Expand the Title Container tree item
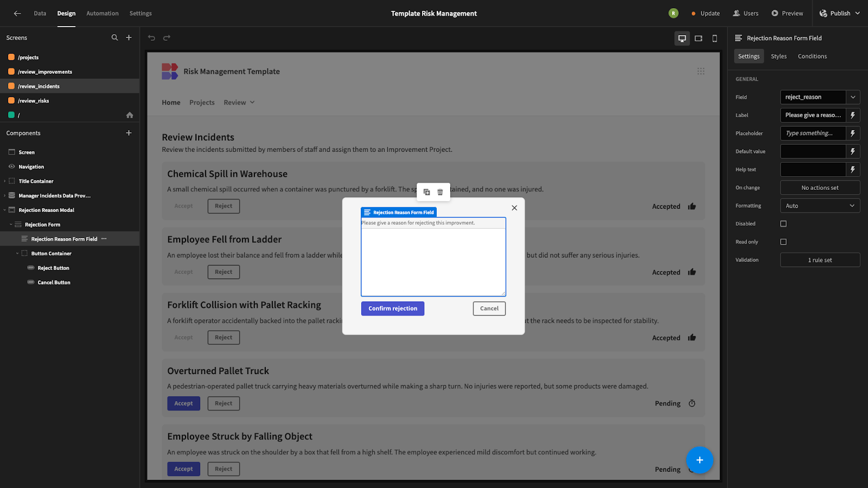868x488 pixels. [5, 181]
